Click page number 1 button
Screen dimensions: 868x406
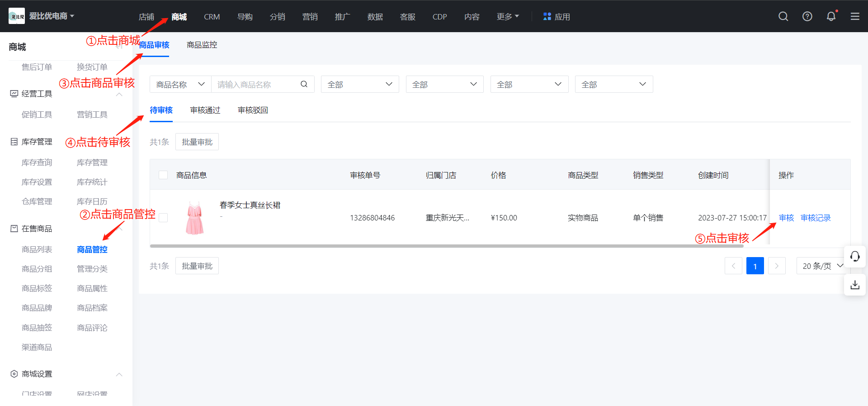(755, 266)
